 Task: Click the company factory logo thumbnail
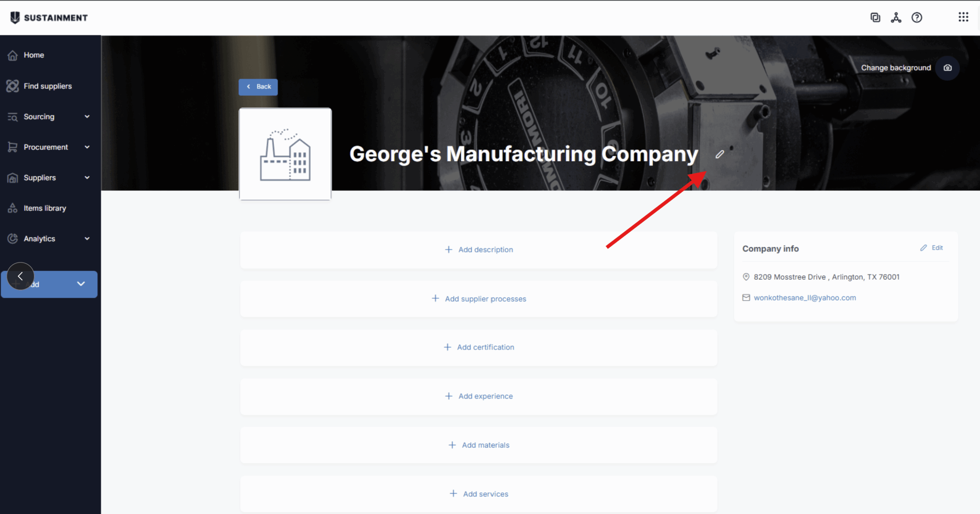(285, 154)
